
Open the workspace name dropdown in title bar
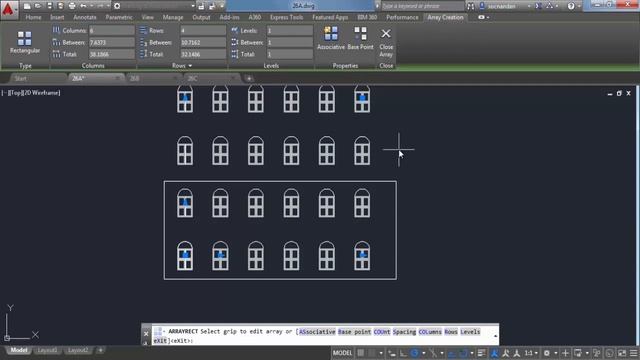pos(193,6)
